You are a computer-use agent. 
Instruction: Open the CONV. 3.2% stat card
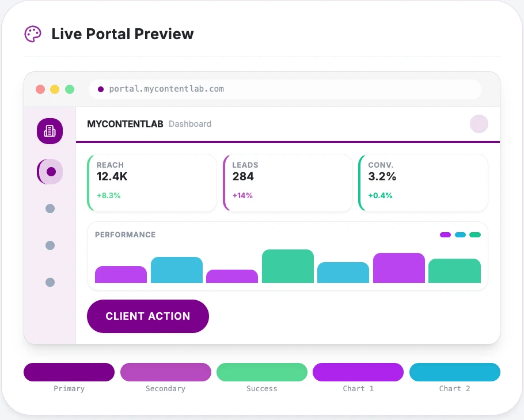423,183
